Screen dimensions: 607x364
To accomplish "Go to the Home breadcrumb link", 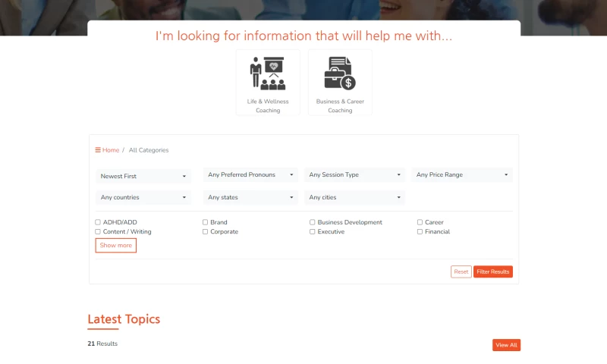I will tap(111, 150).
